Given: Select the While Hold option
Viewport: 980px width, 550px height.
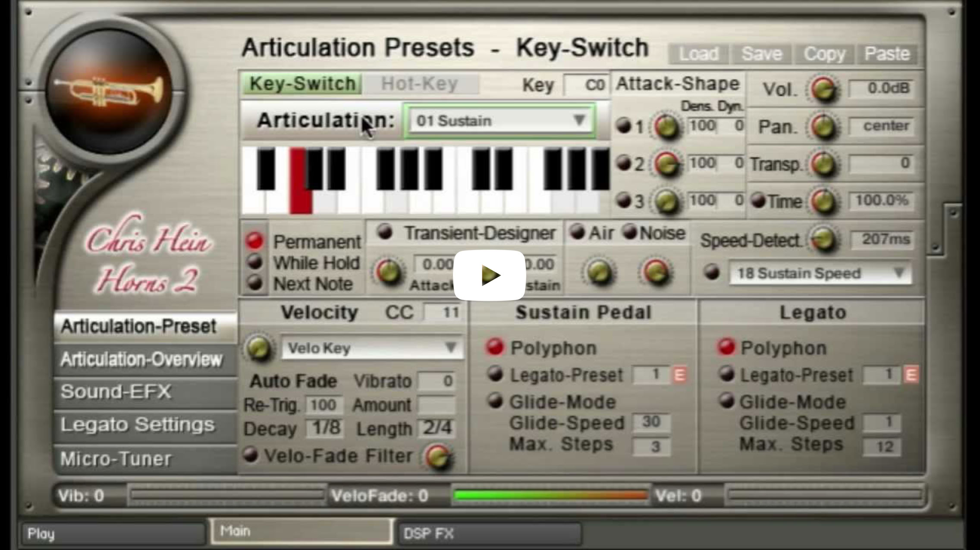Looking at the screenshot, I should tap(255, 262).
